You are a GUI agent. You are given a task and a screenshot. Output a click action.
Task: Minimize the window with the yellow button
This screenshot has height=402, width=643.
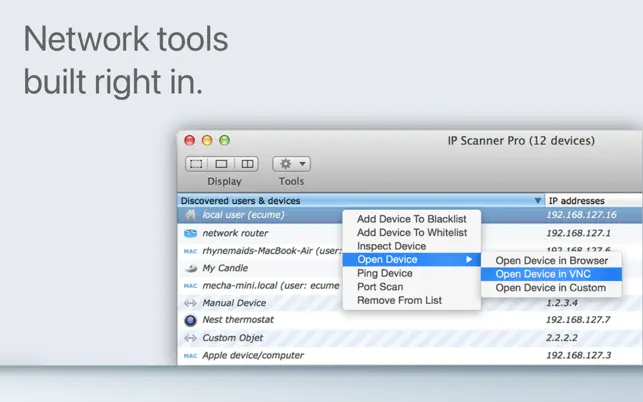click(x=207, y=140)
